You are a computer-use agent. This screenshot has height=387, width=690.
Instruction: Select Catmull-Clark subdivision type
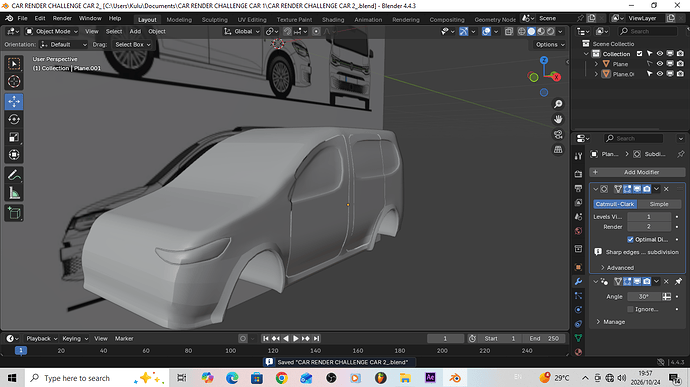(x=615, y=204)
